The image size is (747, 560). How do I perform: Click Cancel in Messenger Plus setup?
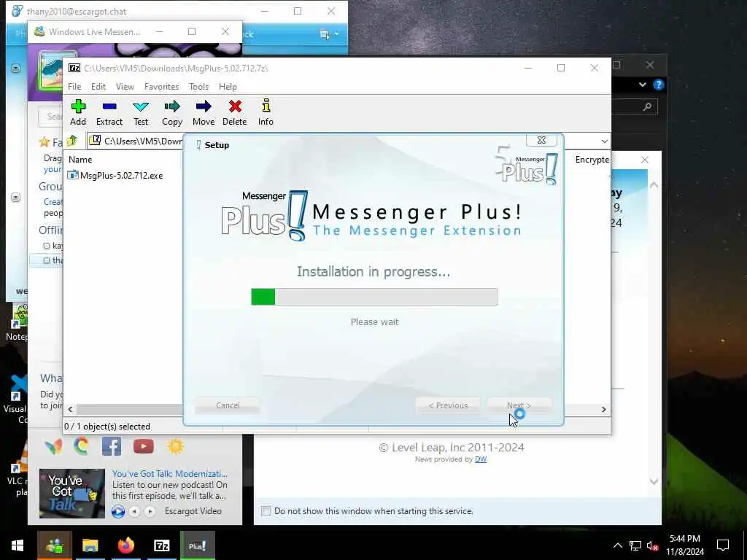point(228,405)
